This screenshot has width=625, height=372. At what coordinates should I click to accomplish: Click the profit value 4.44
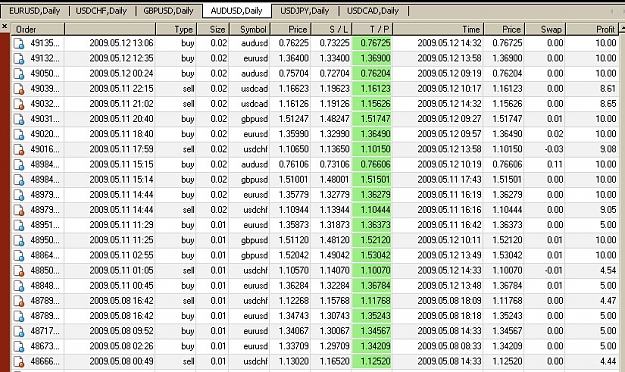point(608,361)
